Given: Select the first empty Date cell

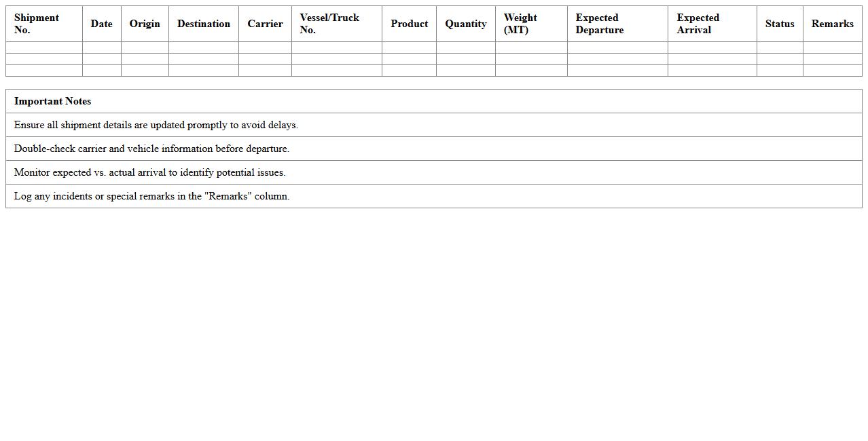Looking at the screenshot, I should (101, 47).
